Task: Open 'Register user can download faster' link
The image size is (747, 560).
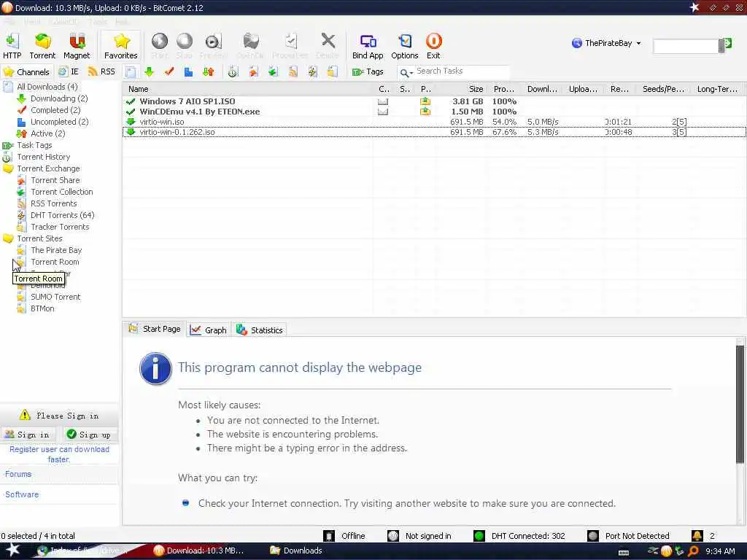Action: (60, 454)
